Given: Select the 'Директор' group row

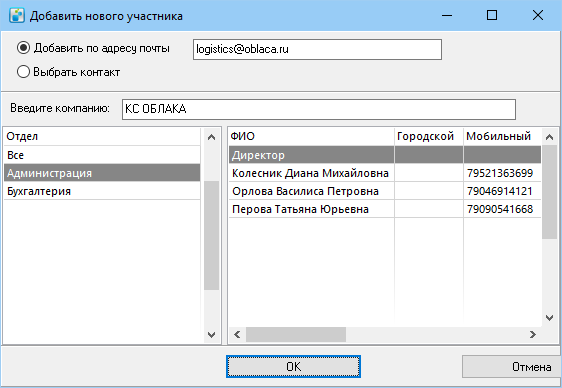Looking at the screenshot, I should point(385,155).
